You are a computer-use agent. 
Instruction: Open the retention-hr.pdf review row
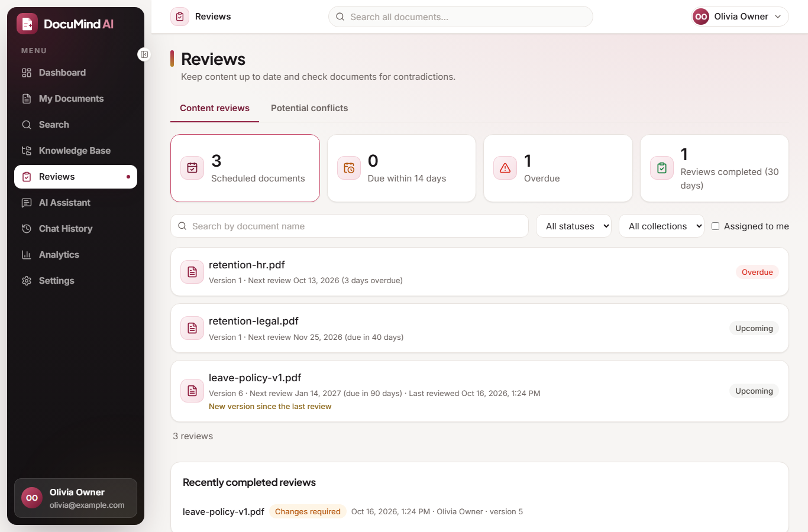click(480, 272)
